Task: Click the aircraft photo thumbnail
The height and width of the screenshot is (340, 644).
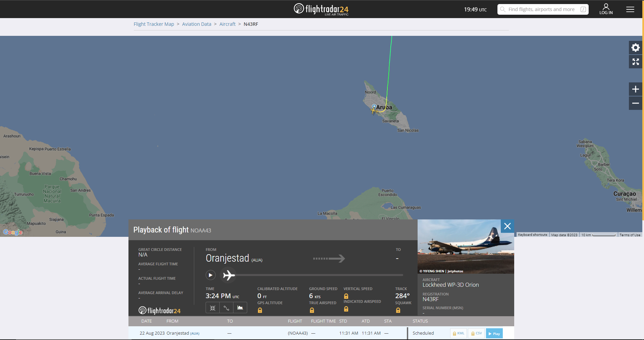Action: [x=466, y=247]
